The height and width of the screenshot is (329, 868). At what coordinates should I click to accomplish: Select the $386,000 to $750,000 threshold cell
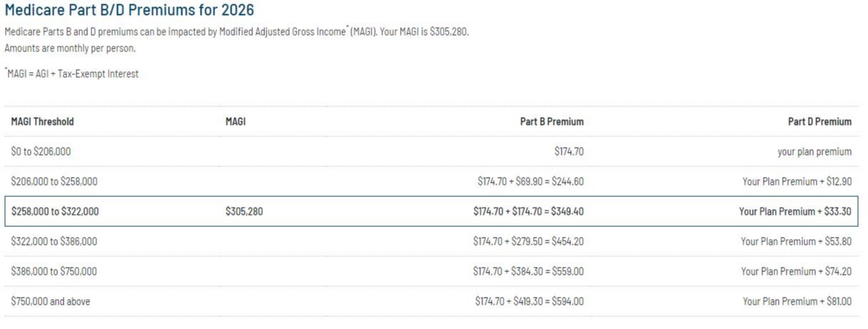(x=54, y=271)
